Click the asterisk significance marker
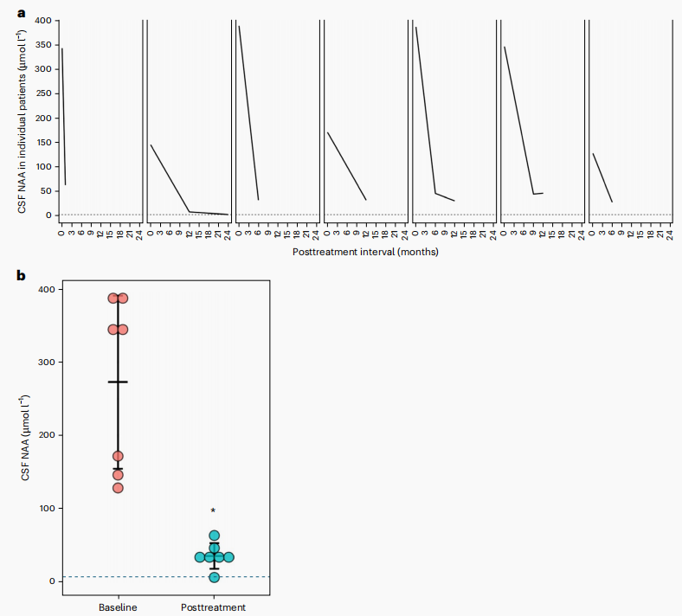 coord(213,511)
